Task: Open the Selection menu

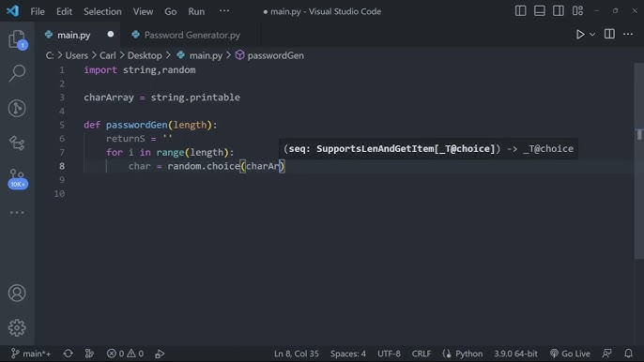Action: click(x=102, y=11)
